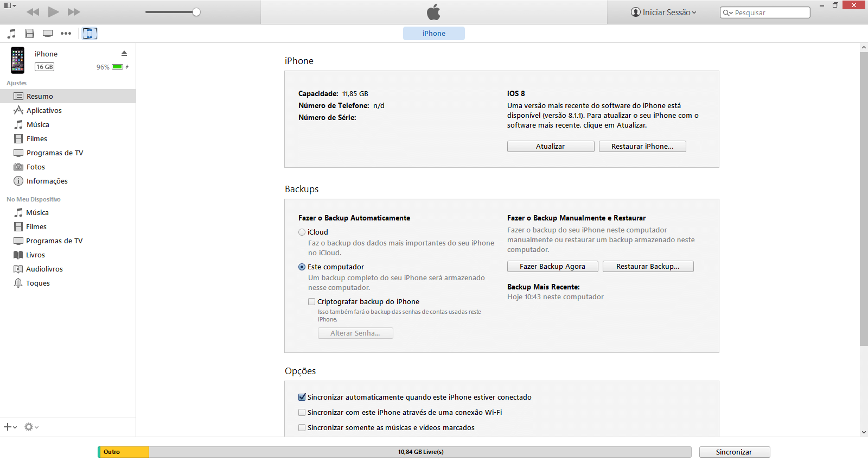Click the battery 96% indicator
The height and width of the screenshot is (467, 868).
[x=112, y=67]
